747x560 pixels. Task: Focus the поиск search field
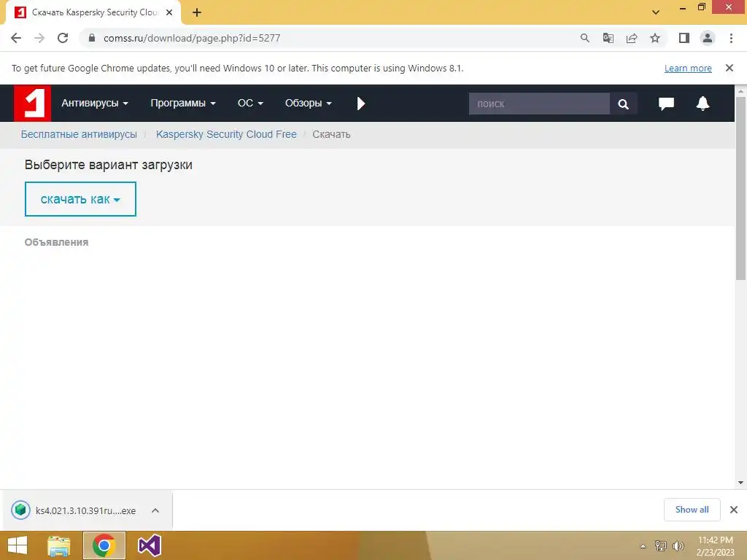click(539, 104)
